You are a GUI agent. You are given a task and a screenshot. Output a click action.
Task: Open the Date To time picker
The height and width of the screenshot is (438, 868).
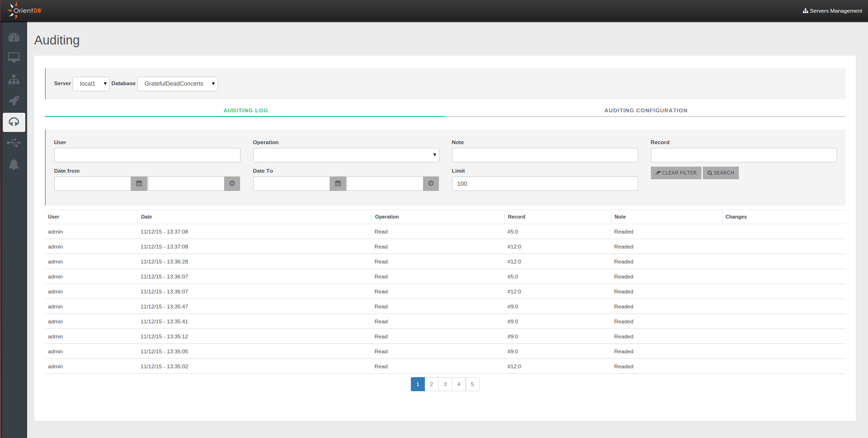[x=431, y=183]
